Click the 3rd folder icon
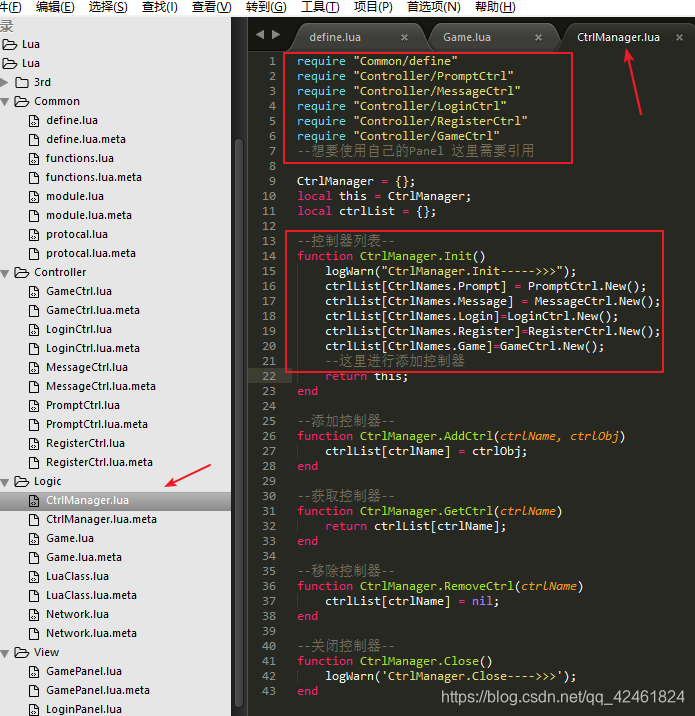Viewport: 695px width, 716px height. pyautogui.click(x=22, y=83)
